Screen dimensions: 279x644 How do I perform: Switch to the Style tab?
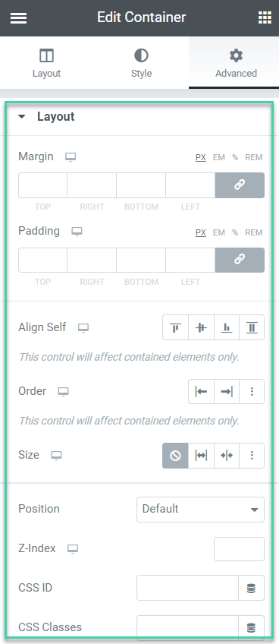click(141, 62)
